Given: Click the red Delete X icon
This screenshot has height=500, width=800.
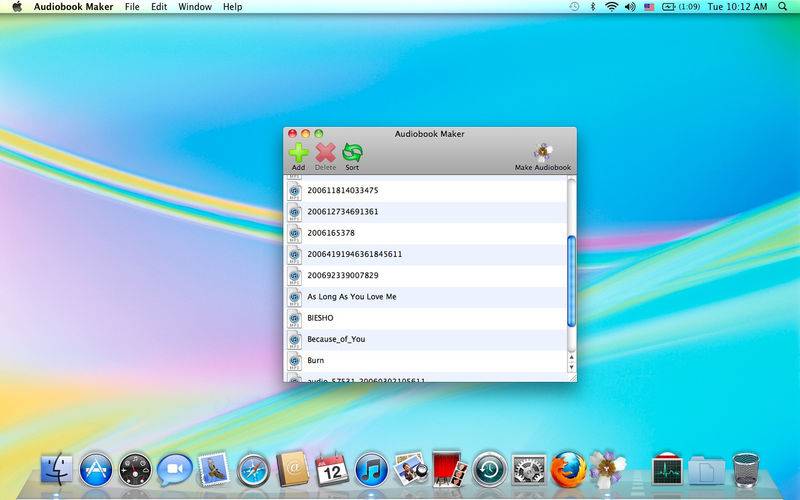Looking at the screenshot, I should point(325,153).
